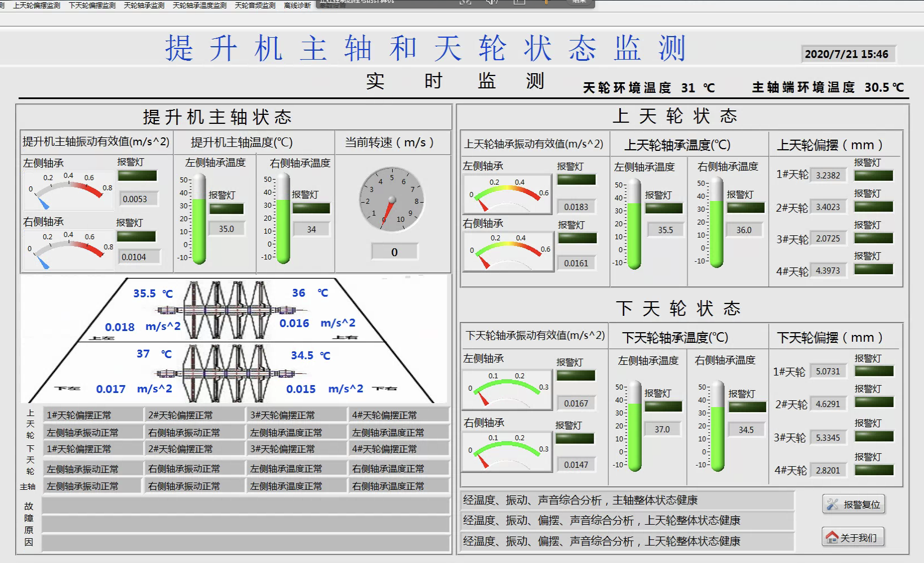Click lower sheave right bearing vibration gauge

coord(507,452)
